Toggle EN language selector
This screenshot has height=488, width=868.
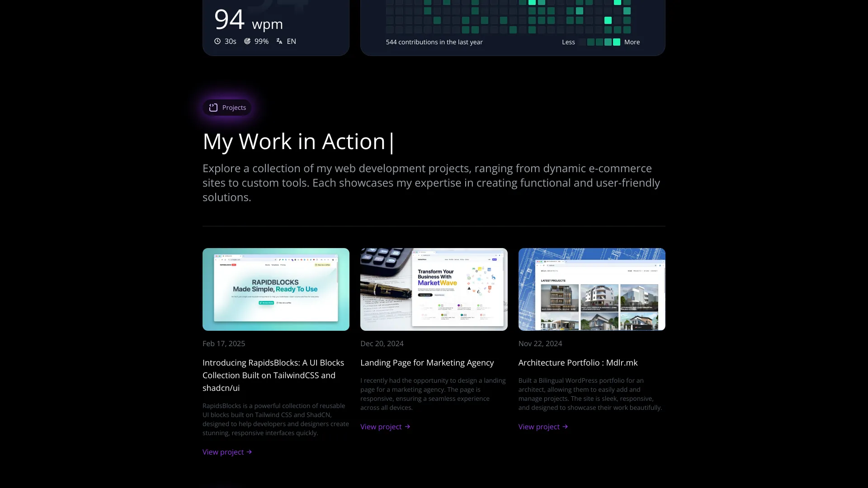286,41
